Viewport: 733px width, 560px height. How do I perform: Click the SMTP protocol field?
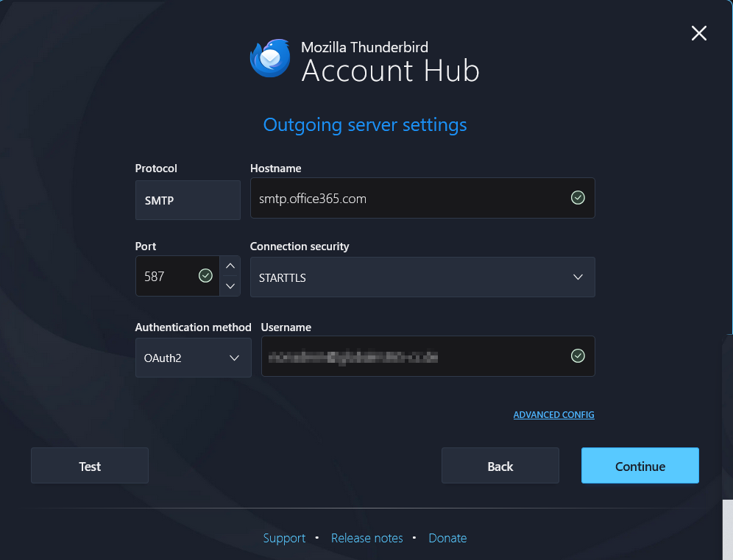click(188, 200)
